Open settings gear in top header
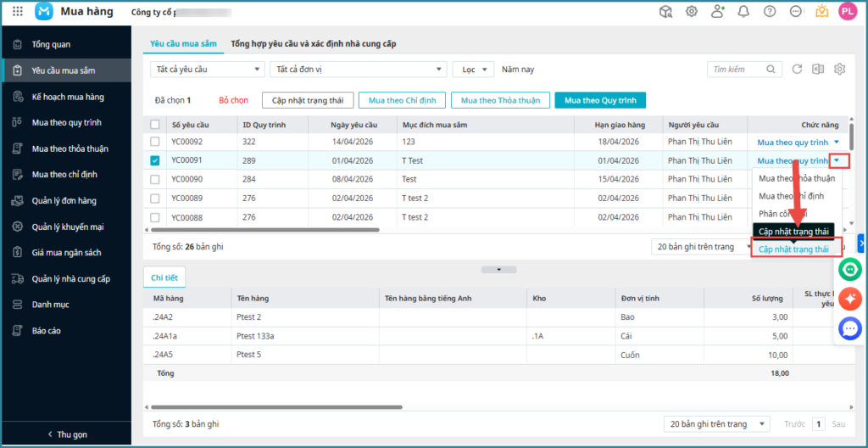Screen dimensions: 868x448 click(x=692, y=12)
